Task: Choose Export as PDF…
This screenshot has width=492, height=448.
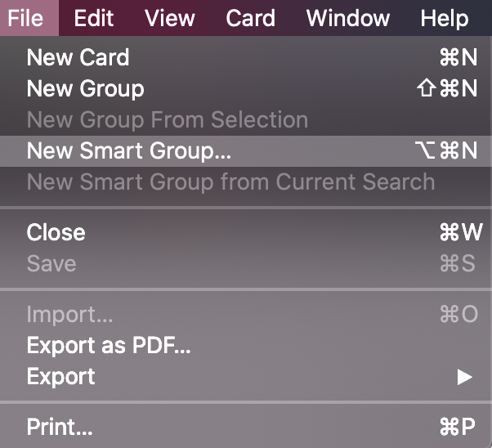Action: click(109, 345)
